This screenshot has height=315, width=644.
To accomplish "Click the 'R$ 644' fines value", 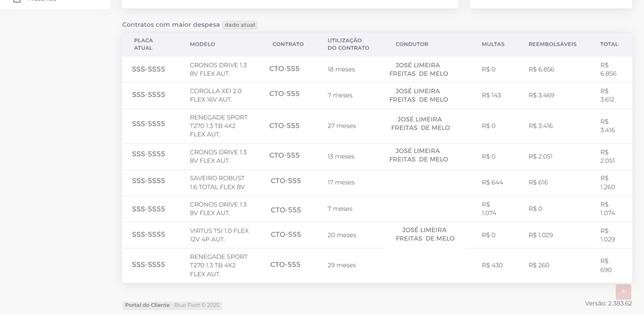I will (492, 182).
